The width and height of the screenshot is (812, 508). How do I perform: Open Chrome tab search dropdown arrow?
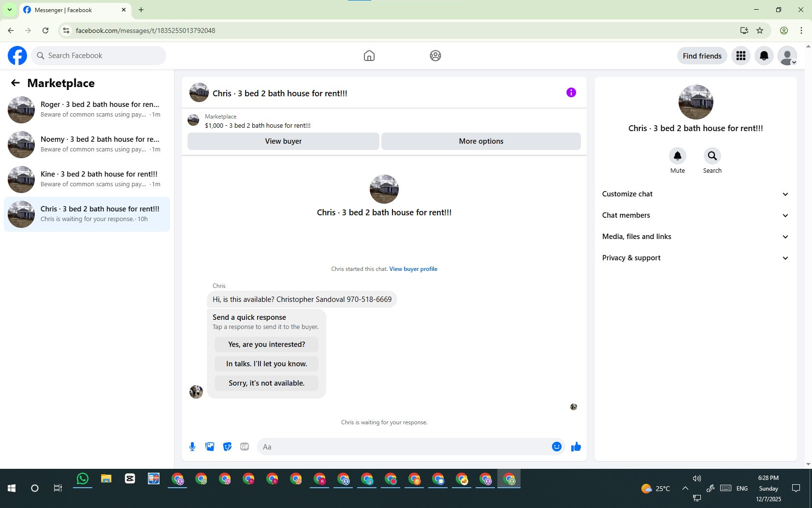tap(10, 10)
